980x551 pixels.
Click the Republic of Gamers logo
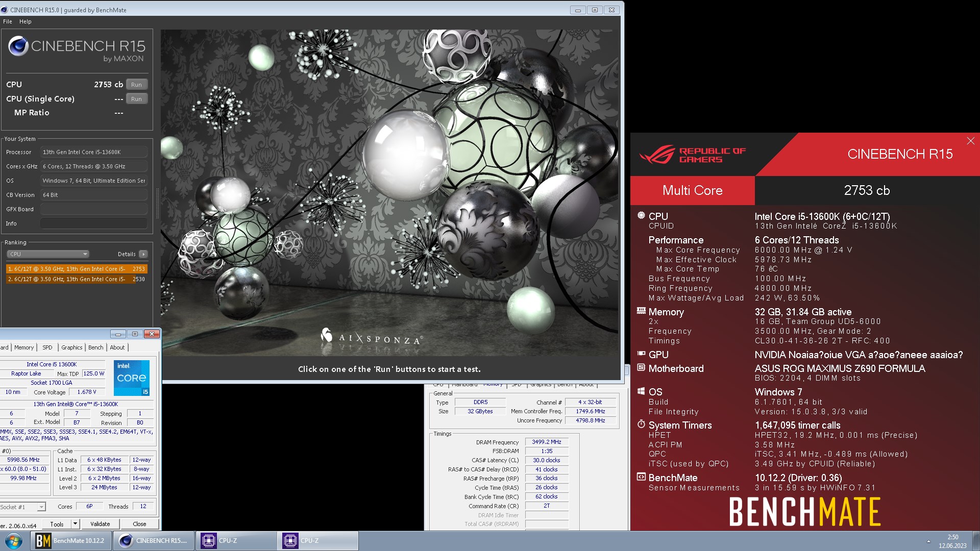pyautogui.click(x=693, y=155)
